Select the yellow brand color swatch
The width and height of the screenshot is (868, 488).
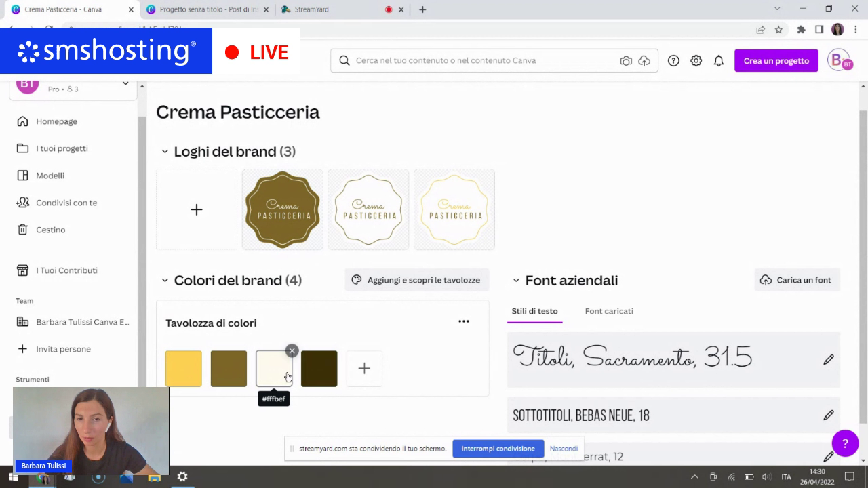click(183, 368)
